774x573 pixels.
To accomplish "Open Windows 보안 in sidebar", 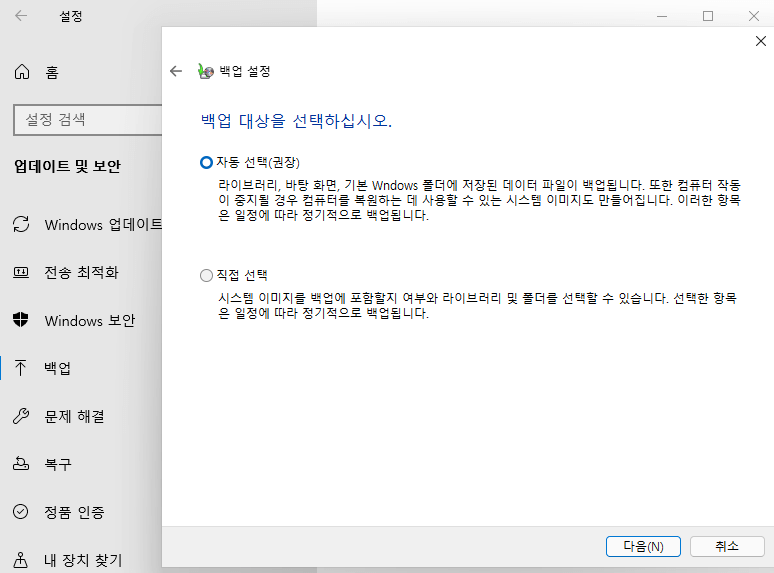I will 89,320.
